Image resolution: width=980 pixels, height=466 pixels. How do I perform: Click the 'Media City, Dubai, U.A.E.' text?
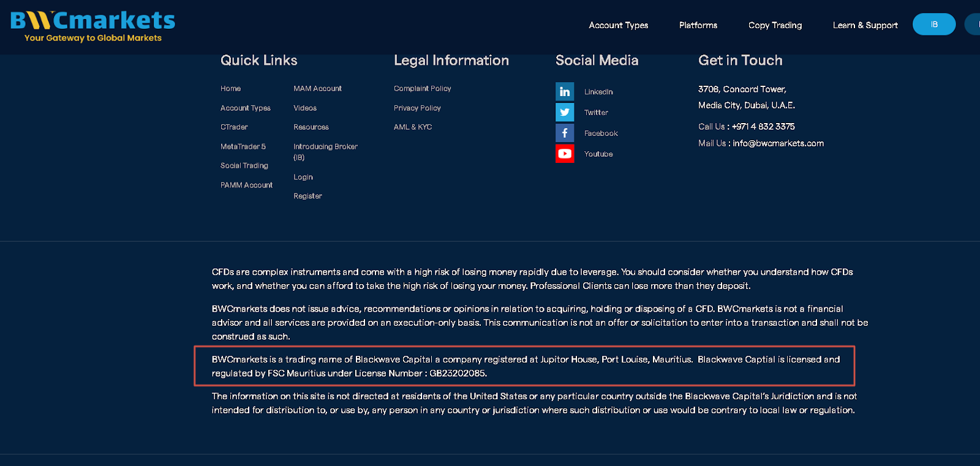pos(747,105)
